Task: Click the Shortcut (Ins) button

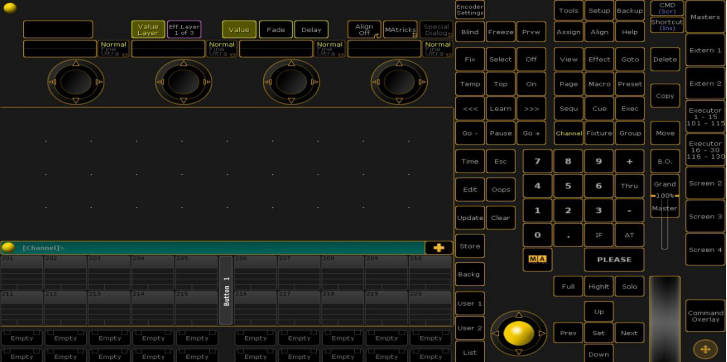Action: 667,25
